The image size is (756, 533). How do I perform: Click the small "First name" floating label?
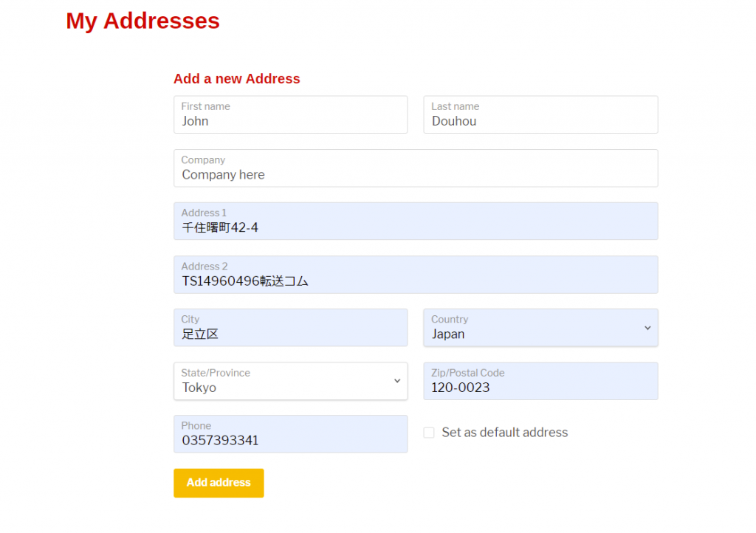205,106
